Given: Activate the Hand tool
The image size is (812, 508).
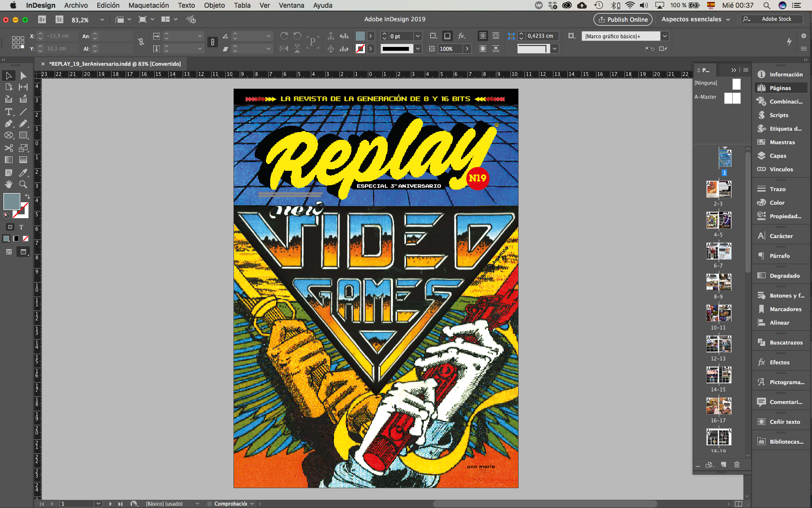Looking at the screenshot, I should (x=9, y=184).
